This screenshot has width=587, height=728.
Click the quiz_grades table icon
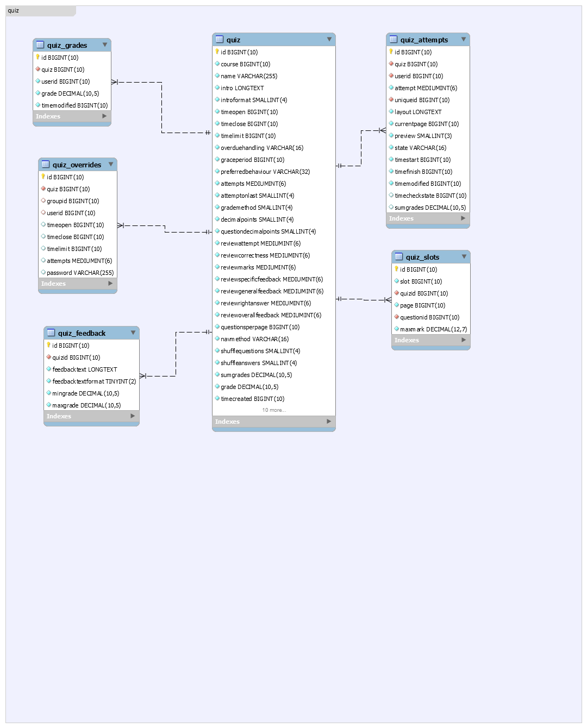pos(40,45)
